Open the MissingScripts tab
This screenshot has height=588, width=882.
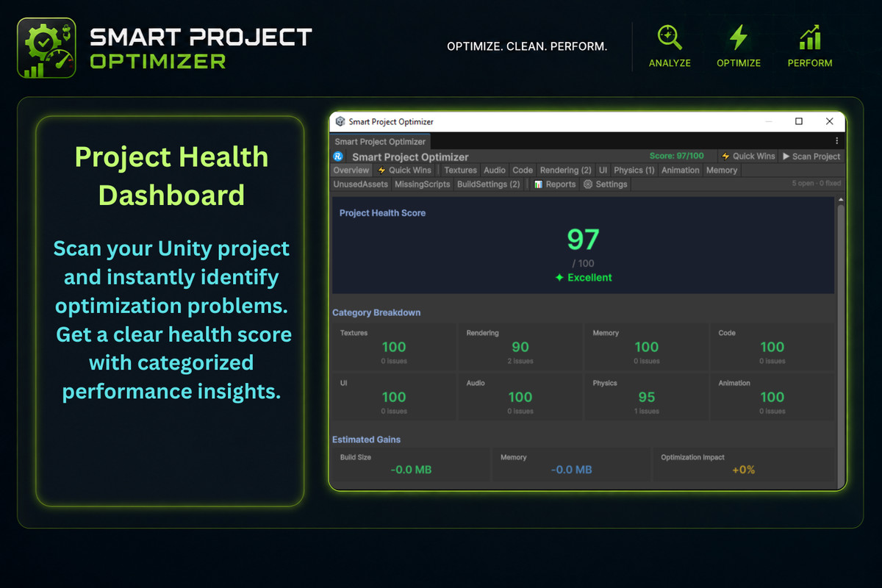422,184
